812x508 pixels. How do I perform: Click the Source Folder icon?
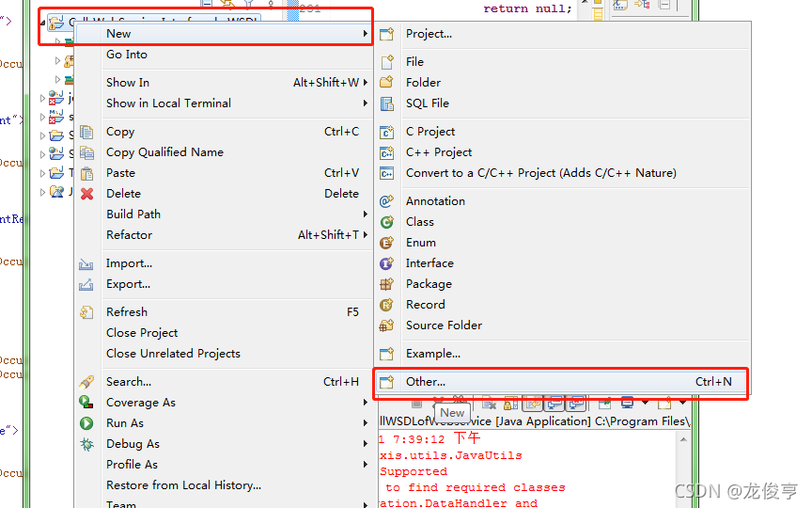(387, 325)
